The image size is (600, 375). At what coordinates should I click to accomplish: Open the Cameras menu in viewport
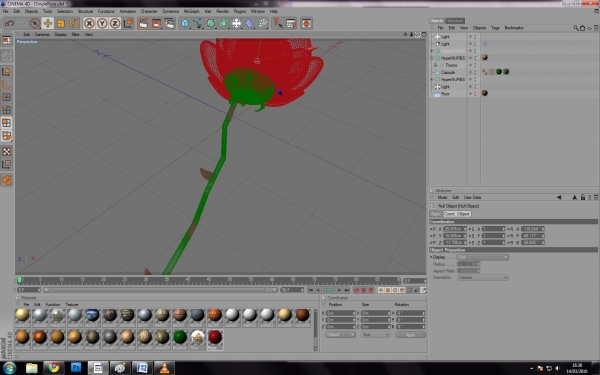click(x=42, y=34)
